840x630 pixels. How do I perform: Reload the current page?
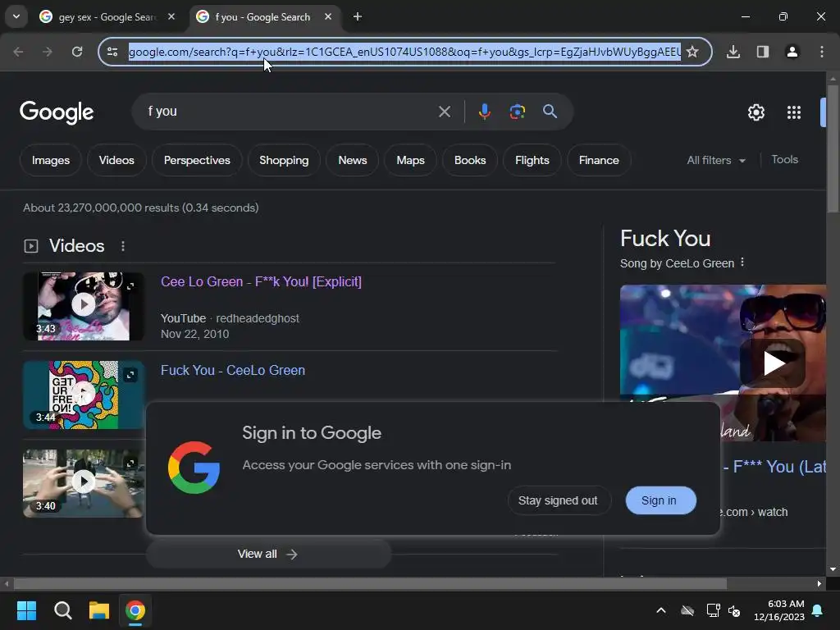[77, 52]
